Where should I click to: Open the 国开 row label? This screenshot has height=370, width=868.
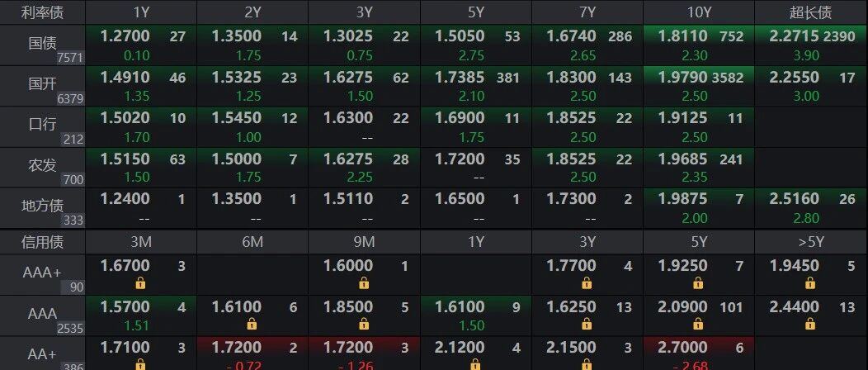click(43, 84)
